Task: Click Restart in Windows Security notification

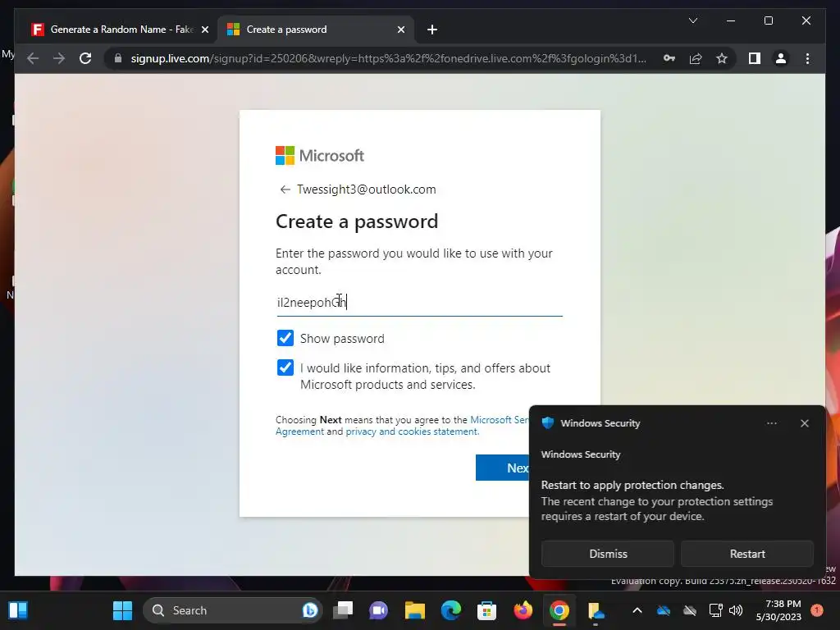Action: 746,554
